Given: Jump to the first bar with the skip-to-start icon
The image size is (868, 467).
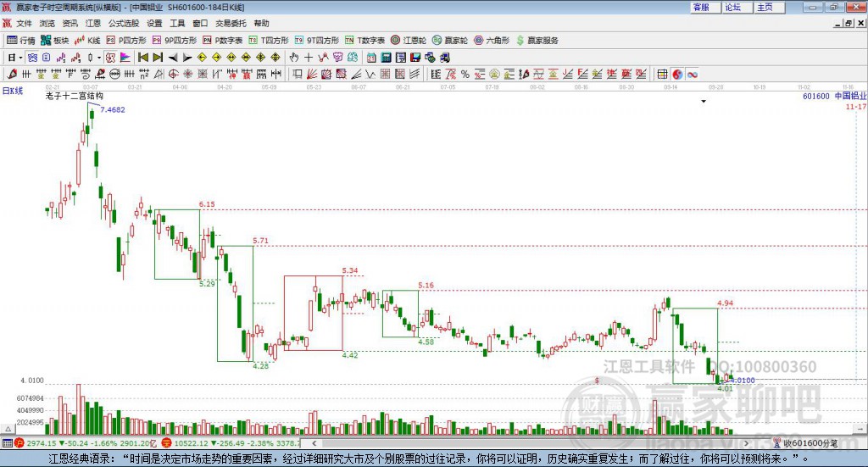Looking at the screenshot, I should click(x=142, y=58).
